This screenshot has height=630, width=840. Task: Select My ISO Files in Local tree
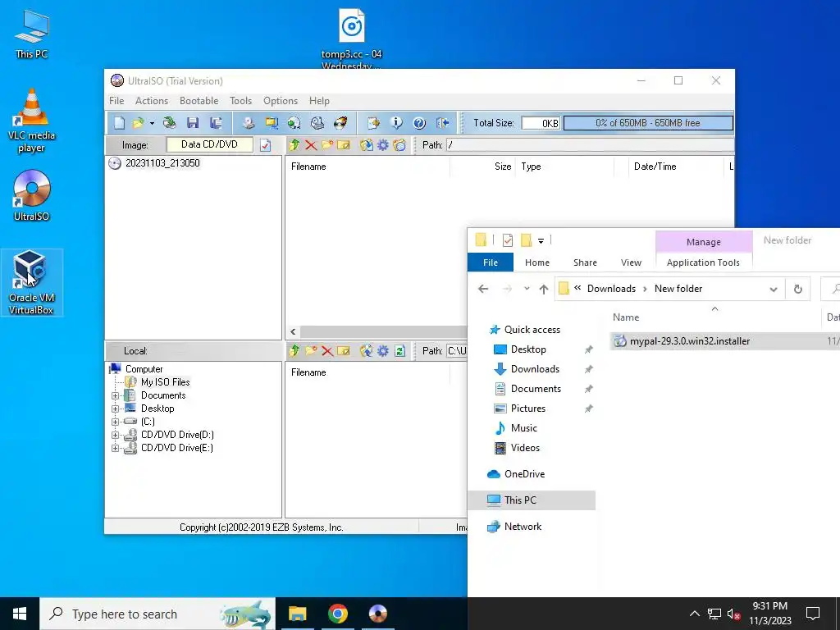165,382
